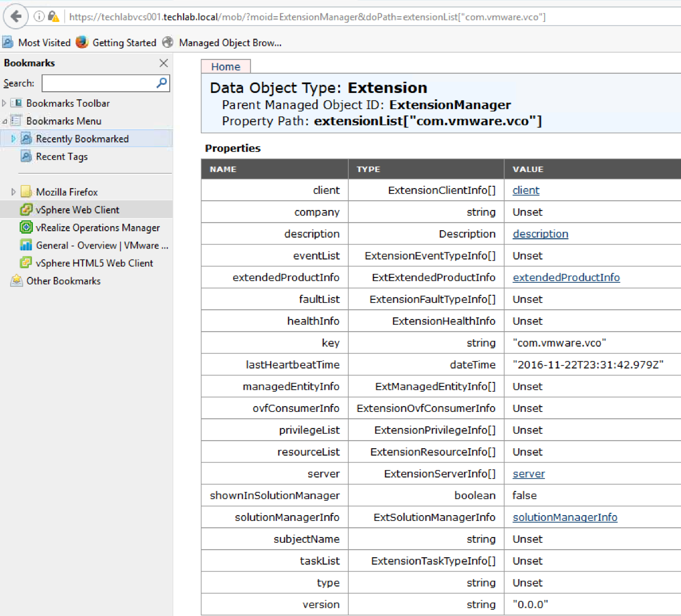Viewport: 681px width, 616px height.
Task: Click the NAME column header
Action: 223,170
